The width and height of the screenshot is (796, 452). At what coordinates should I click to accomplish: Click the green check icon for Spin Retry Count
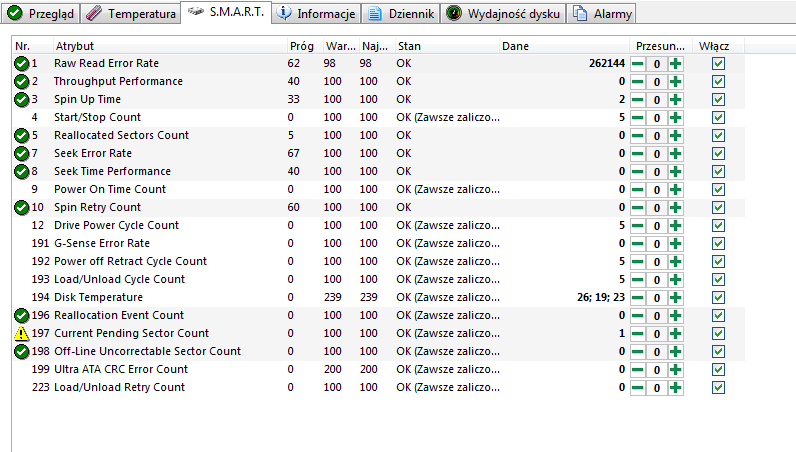point(21,208)
